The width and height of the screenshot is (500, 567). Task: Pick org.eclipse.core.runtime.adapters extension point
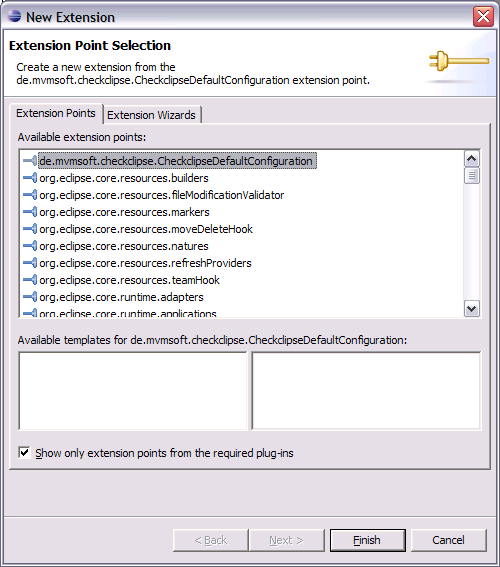point(121,297)
